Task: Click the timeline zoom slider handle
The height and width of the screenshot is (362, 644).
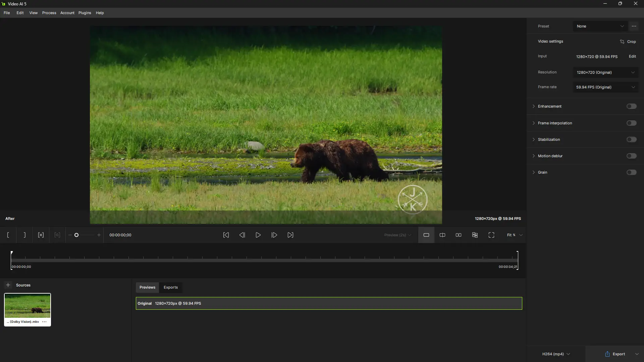Action: [76, 235]
